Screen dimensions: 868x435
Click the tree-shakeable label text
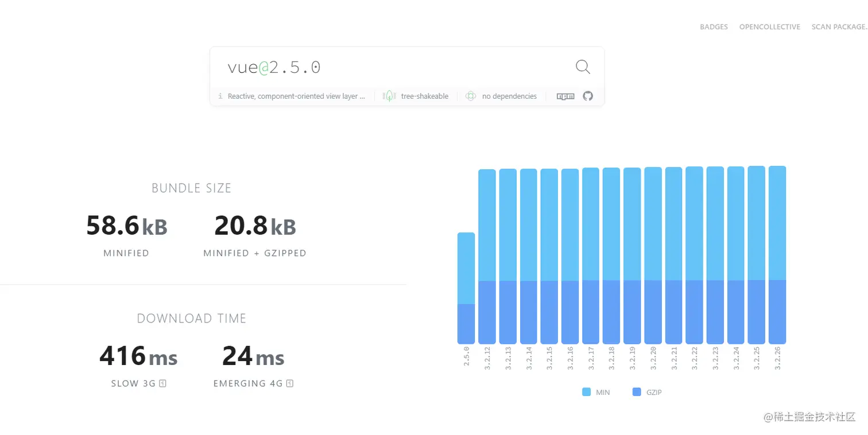click(x=425, y=96)
